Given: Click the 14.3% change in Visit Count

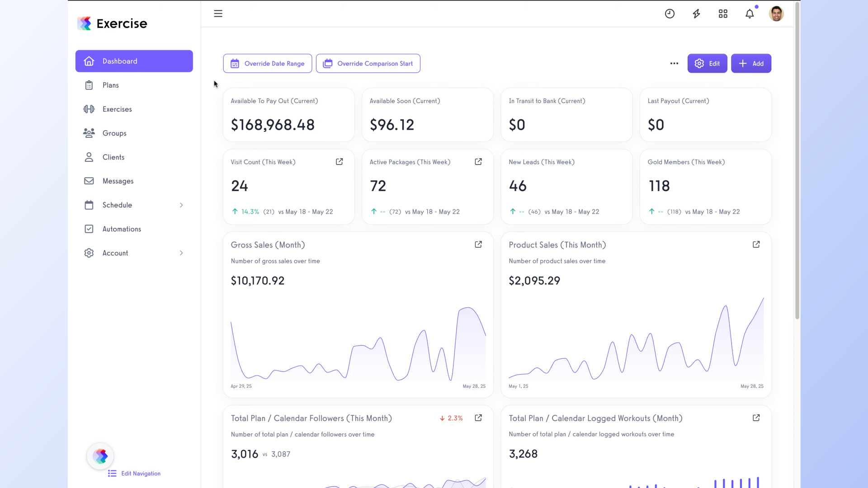Looking at the screenshot, I should pos(250,211).
